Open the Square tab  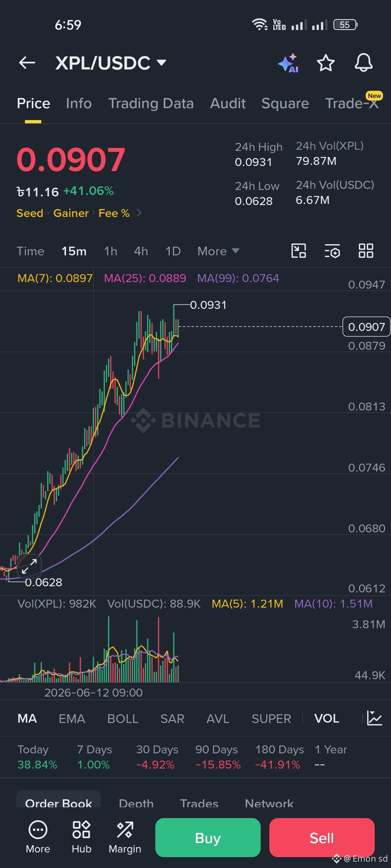click(x=285, y=103)
